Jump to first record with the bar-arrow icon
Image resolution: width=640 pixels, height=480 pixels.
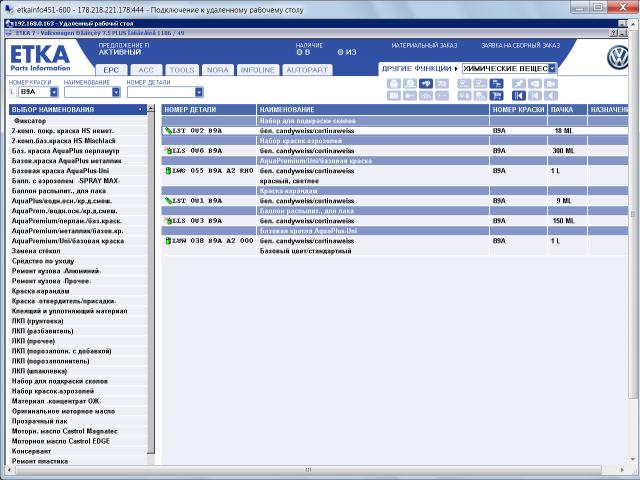pos(519,96)
